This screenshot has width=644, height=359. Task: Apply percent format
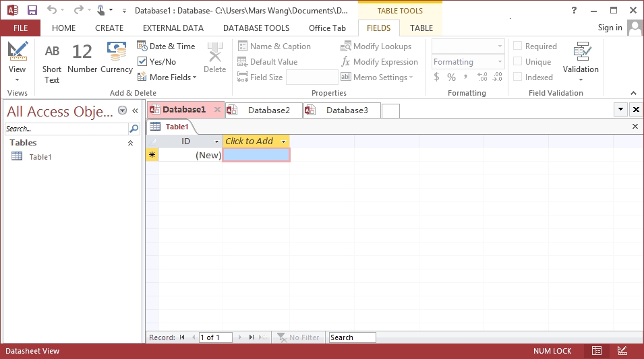451,77
